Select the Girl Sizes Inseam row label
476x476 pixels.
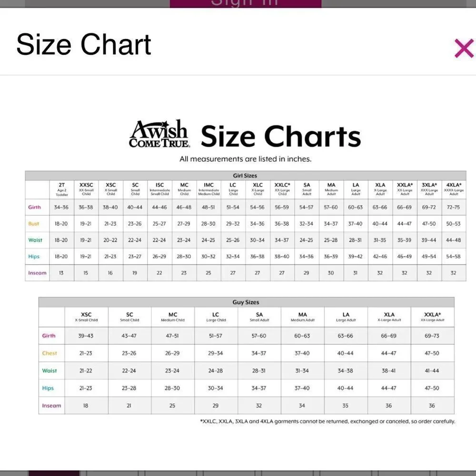(37, 273)
